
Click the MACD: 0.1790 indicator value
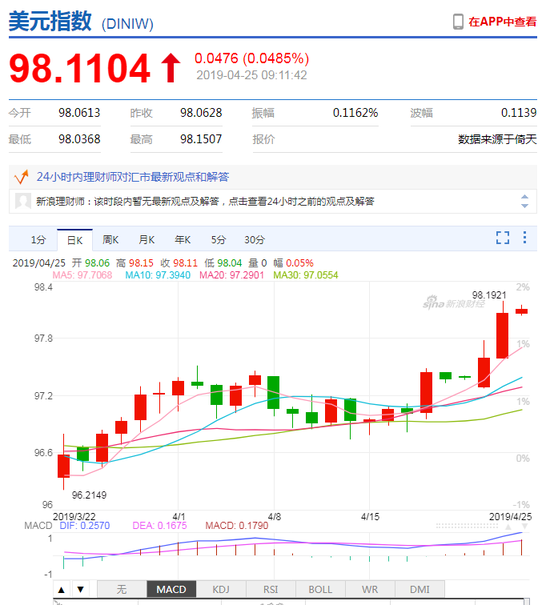pos(237,526)
